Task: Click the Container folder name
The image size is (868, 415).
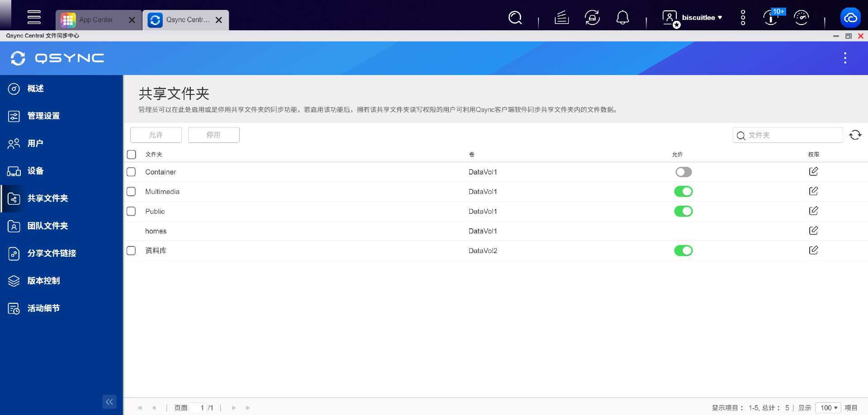Action: pos(160,172)
